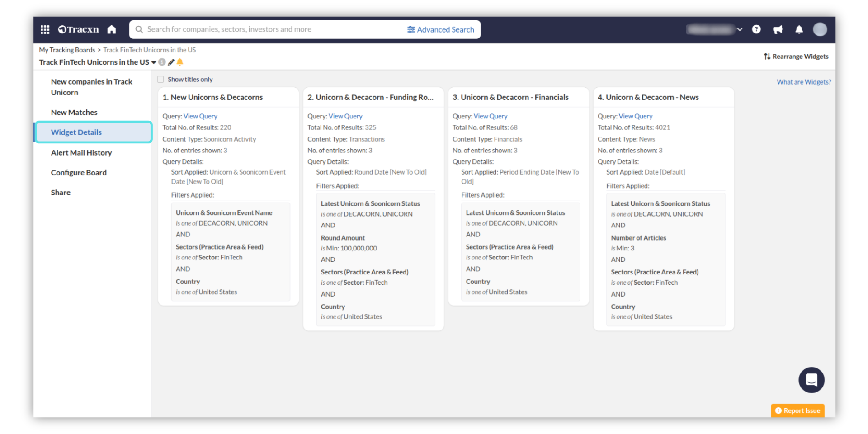Open the notifications bell in navbar
The width and height of the screenshot is (868, 434).
799,30
